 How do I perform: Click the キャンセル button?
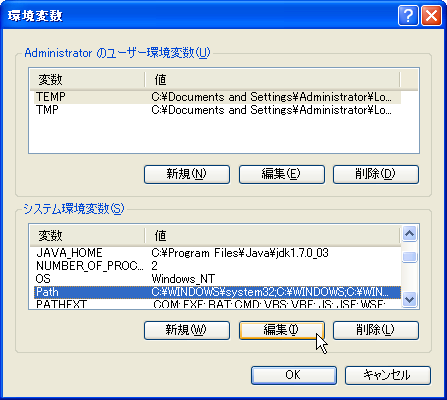tap(388, 375)
